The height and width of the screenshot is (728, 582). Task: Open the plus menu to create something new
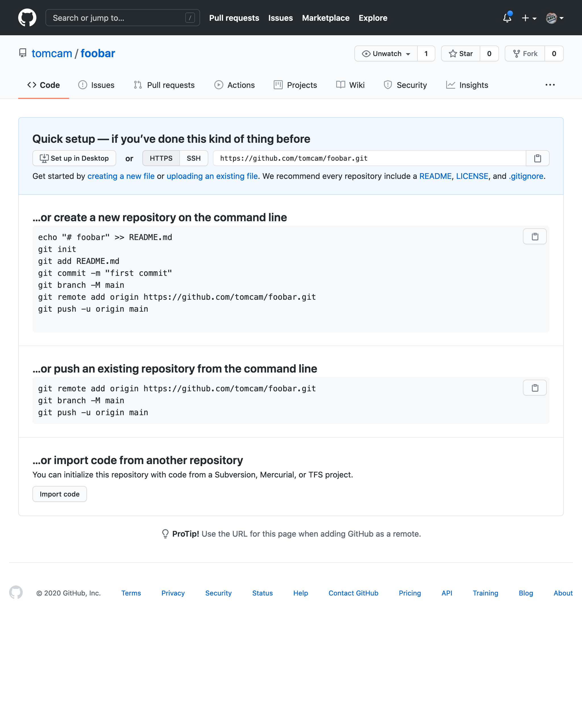529,18
